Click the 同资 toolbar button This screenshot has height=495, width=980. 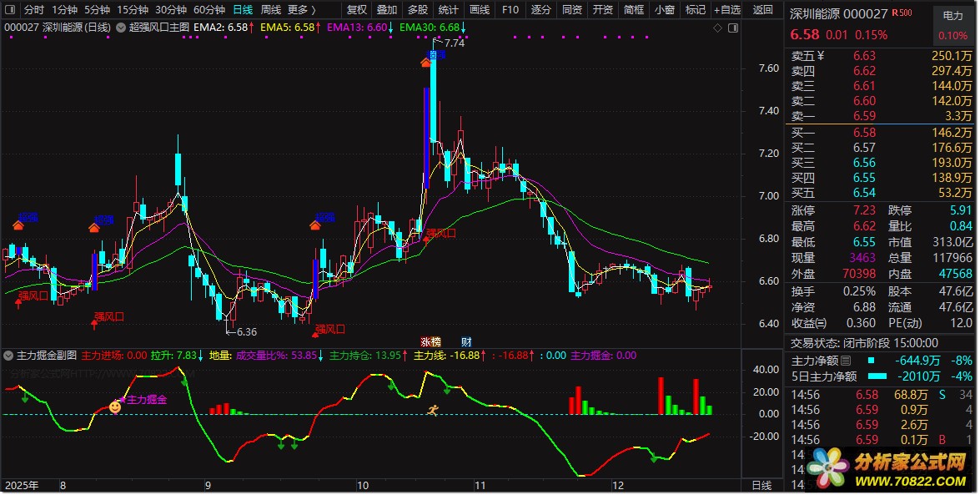572,9
